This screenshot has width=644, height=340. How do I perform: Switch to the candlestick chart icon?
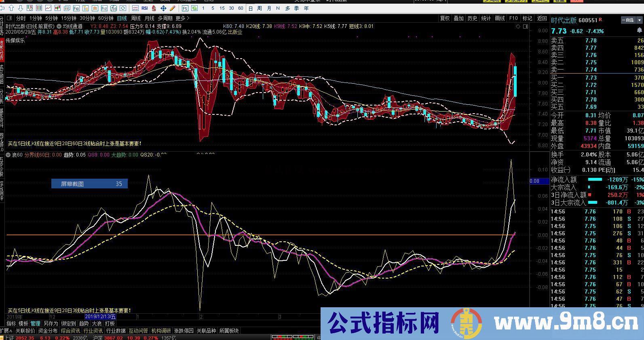tap(57, 8)
